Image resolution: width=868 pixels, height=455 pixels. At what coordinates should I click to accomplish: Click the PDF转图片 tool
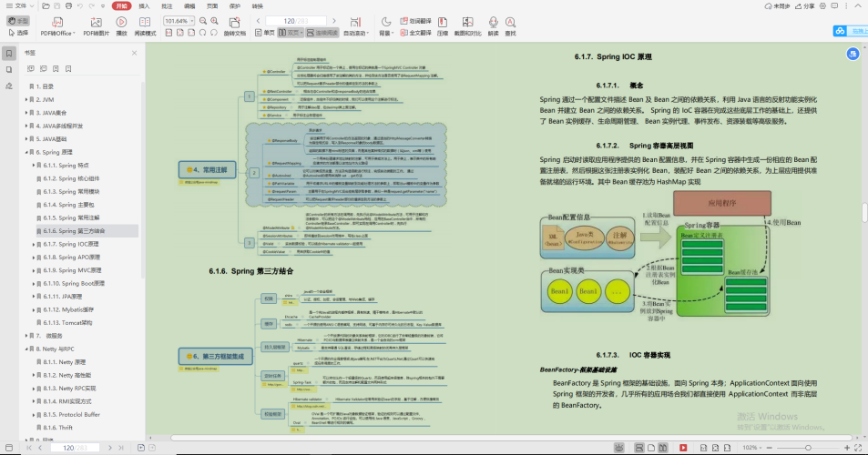97,26
